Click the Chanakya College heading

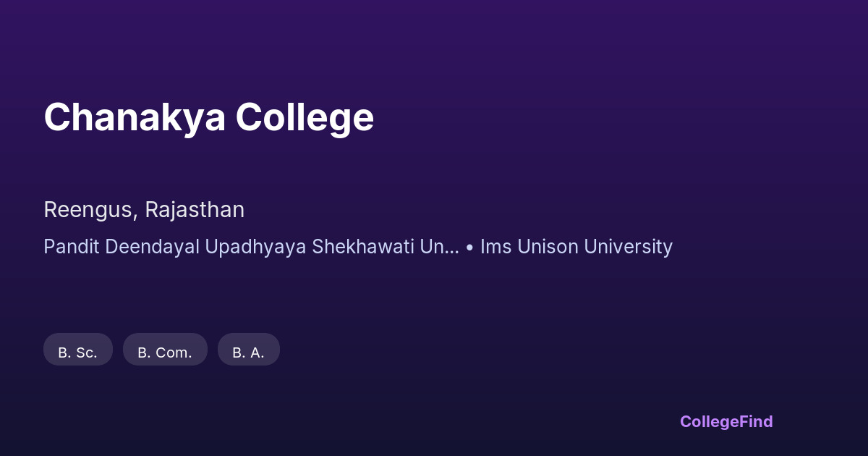point(208,117)
